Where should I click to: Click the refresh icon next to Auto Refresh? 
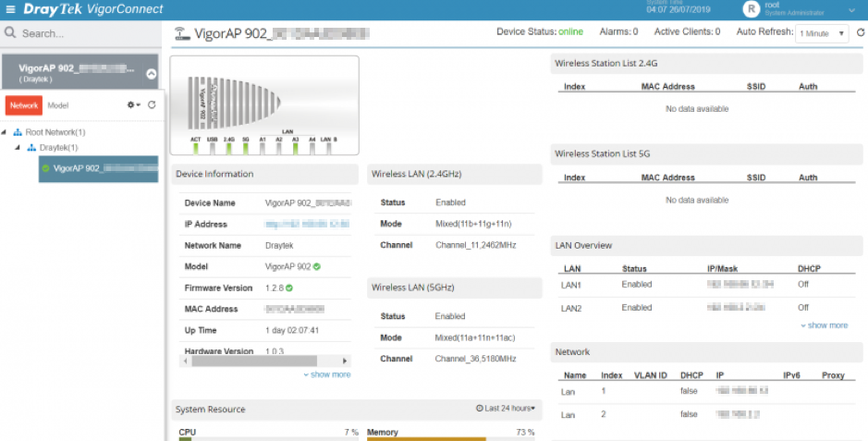point(861,32)
